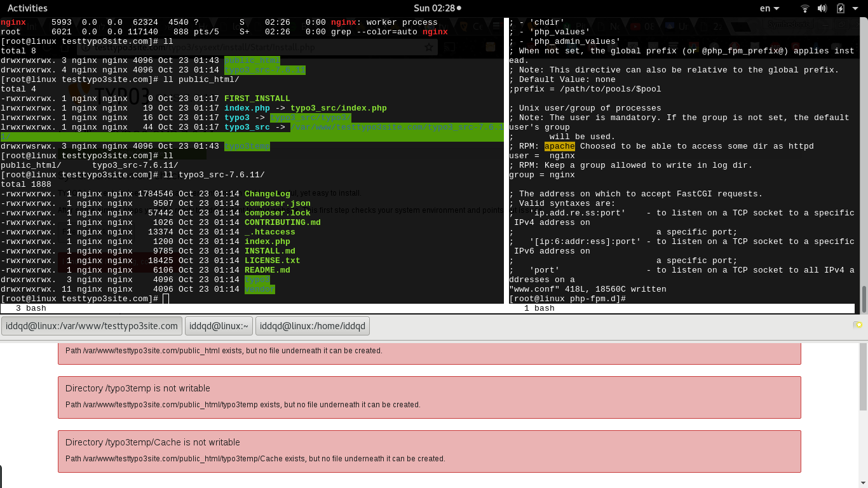Screen dimensions: 868x488
Task: Click the '3 bash' tmux status label
Action: pos(31,308)
